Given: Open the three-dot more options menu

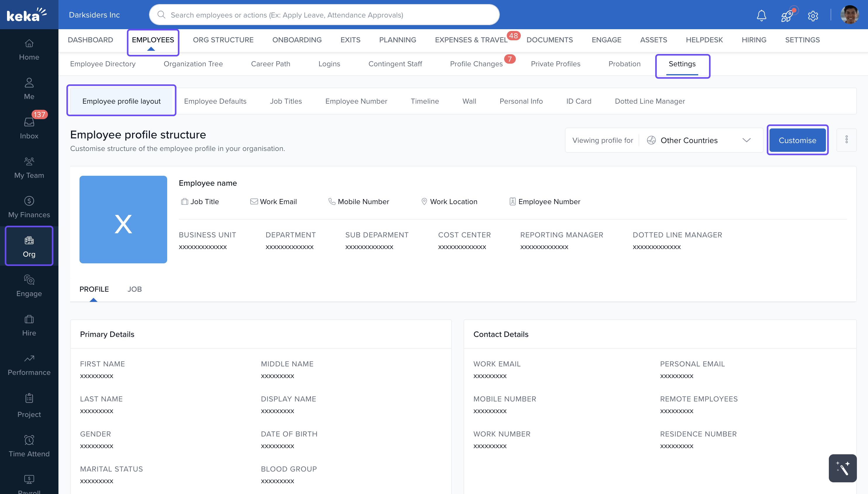Looking at the screenshot, I should click(846, 140).
